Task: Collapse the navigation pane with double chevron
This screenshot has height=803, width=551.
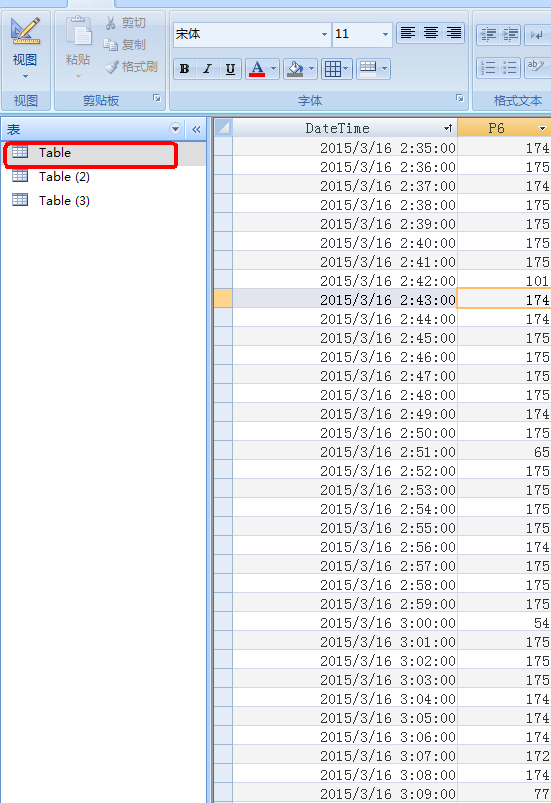Action: pos(196,129)
